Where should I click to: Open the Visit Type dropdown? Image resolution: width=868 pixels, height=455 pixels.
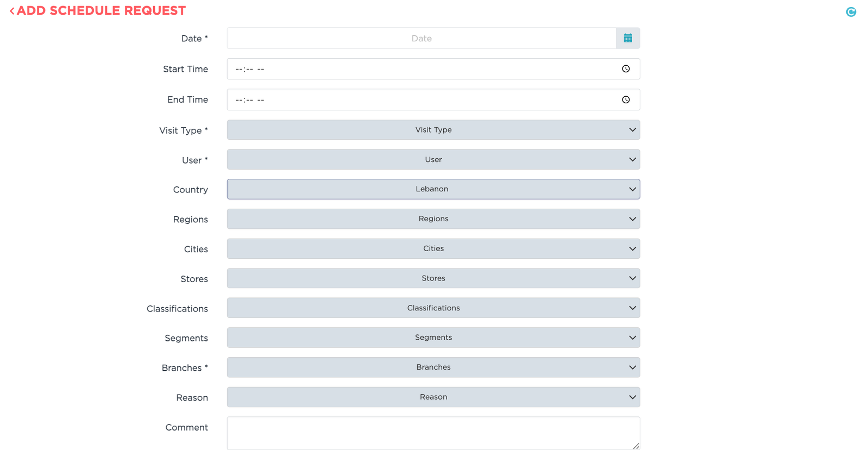click(x=433, y=130)
